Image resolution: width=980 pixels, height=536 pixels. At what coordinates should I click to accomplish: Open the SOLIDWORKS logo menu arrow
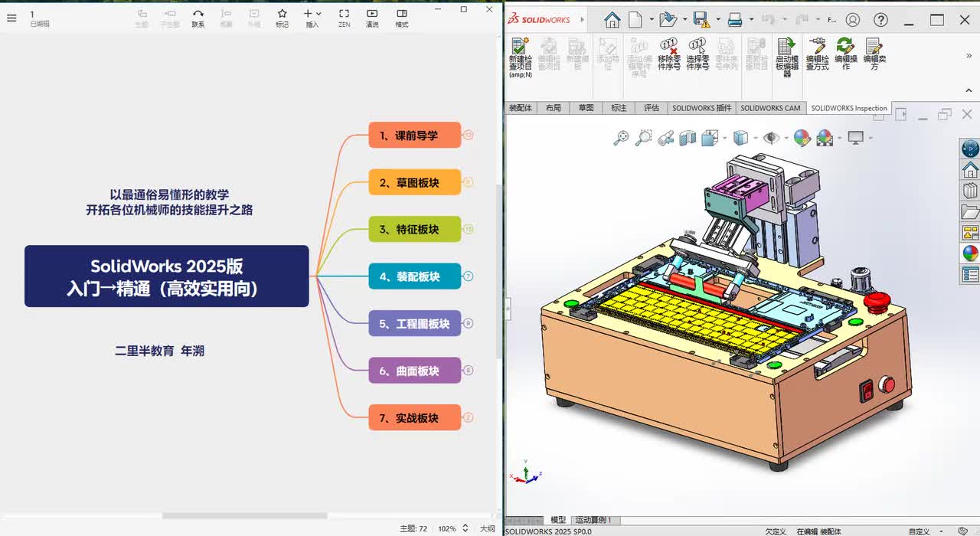coord(583,20)
